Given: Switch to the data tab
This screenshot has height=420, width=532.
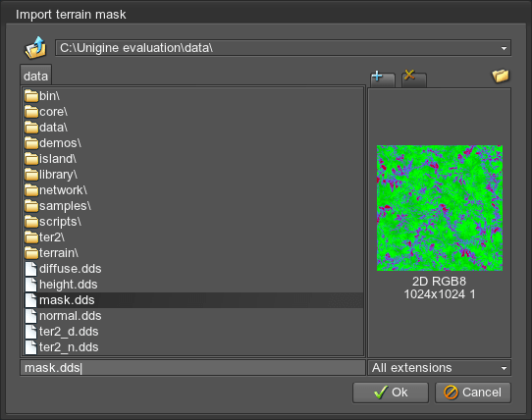Looking at the screenshot, I should point(35,76).
